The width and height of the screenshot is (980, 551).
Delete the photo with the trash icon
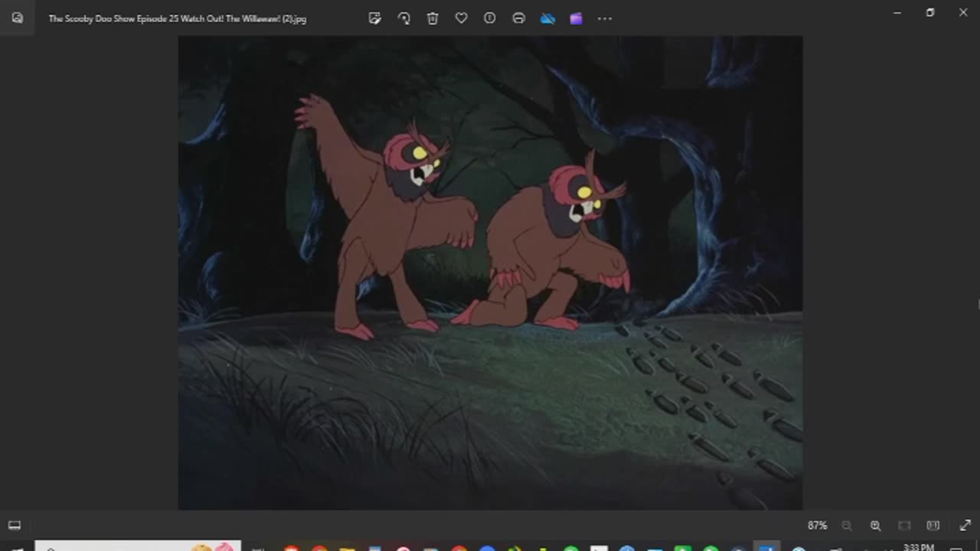[433, 18]
